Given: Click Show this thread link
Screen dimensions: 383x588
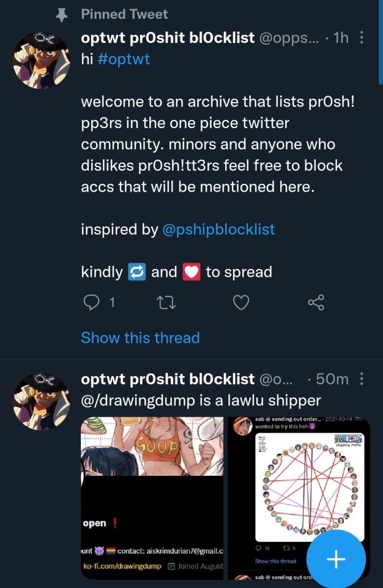Looking at the screenshot, I should pos(140,337).
